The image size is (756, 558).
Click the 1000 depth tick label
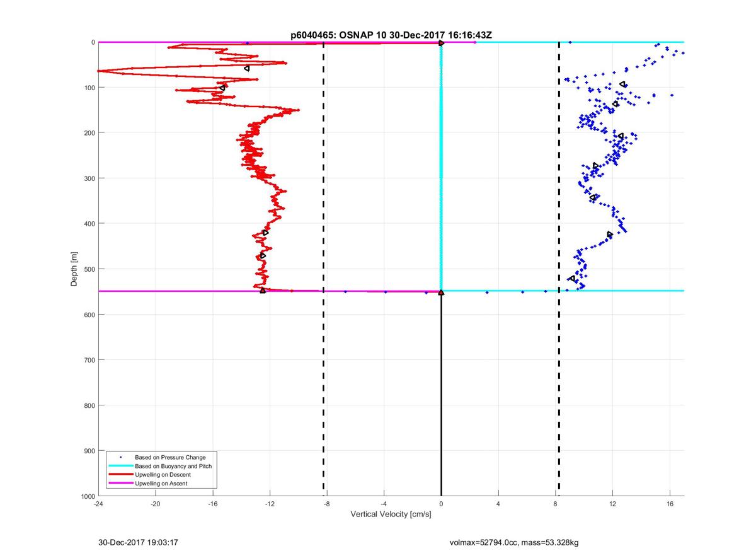[87, 496]
